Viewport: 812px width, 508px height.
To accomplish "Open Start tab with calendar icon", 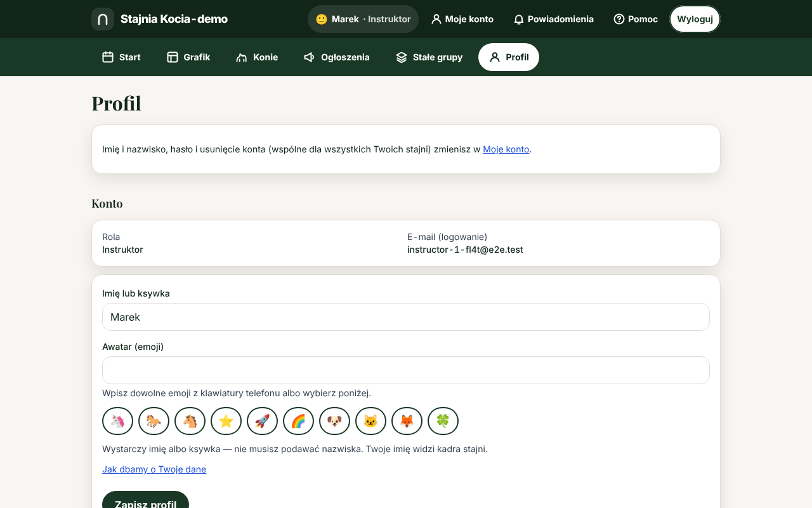I will coord(121,57).
